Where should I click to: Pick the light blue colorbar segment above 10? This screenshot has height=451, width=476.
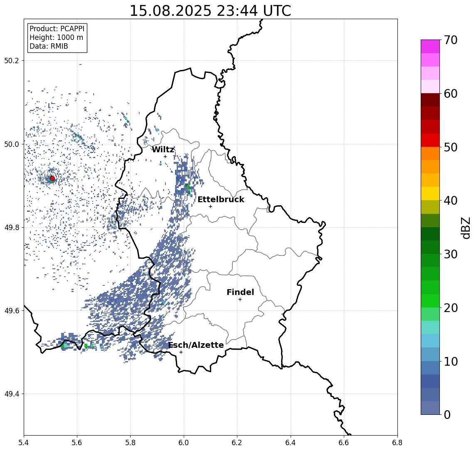point(430,354)
